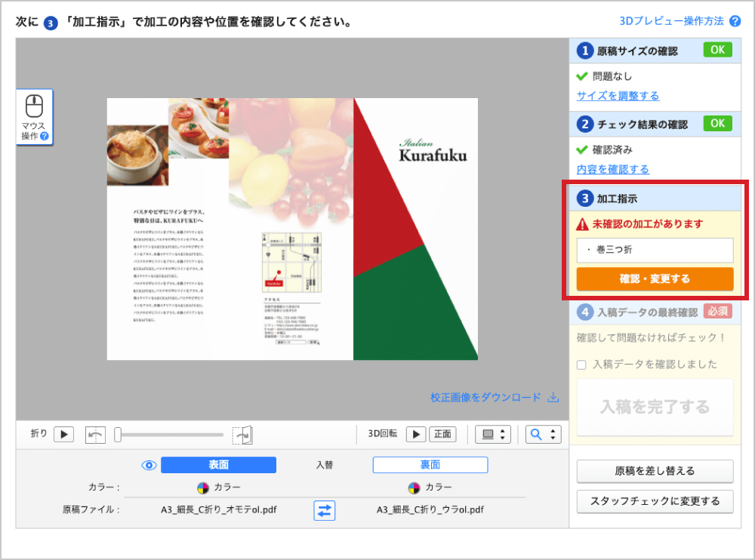Open the magnifier zoom dropdown

click(544, 434)
